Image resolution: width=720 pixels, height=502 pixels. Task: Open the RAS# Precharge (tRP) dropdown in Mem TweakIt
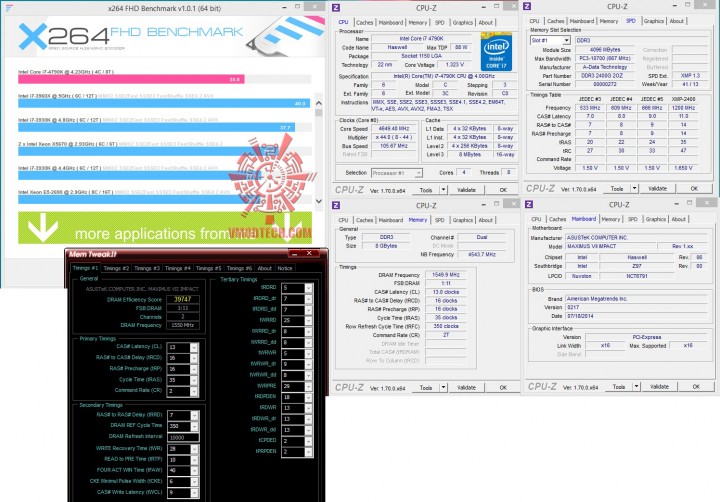194,369
